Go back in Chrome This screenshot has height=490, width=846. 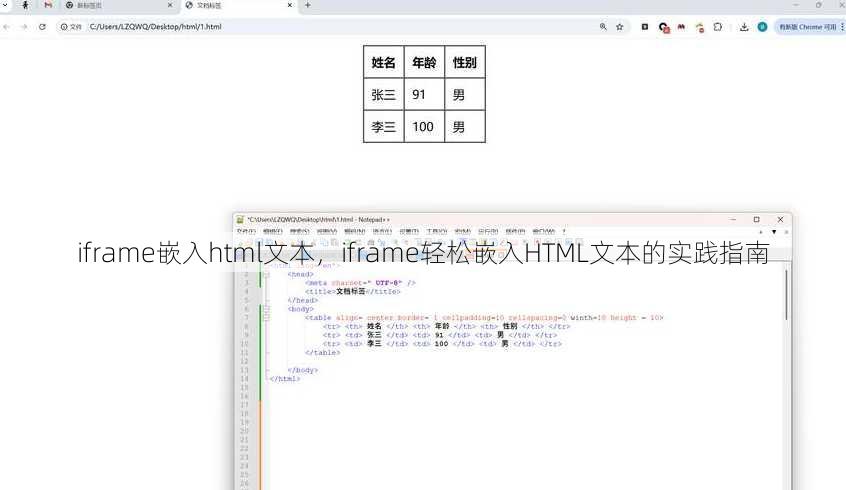tap(6, 26)
